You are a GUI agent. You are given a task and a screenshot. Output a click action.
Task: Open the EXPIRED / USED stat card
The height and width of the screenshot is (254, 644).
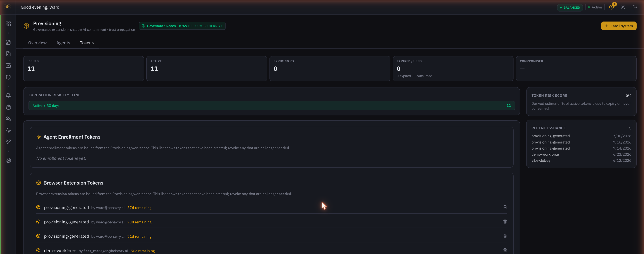pyautogui.click(x=453, y=69)
